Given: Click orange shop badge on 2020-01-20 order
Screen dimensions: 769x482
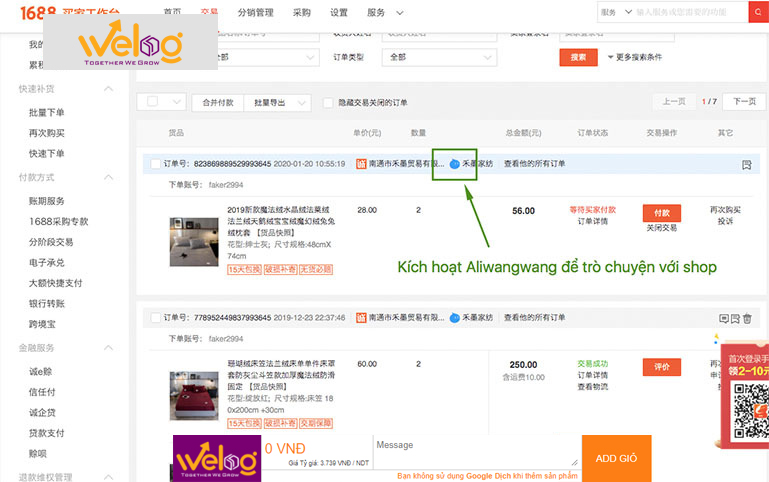Looking at the screenshot, I should [x=361, y=164].
